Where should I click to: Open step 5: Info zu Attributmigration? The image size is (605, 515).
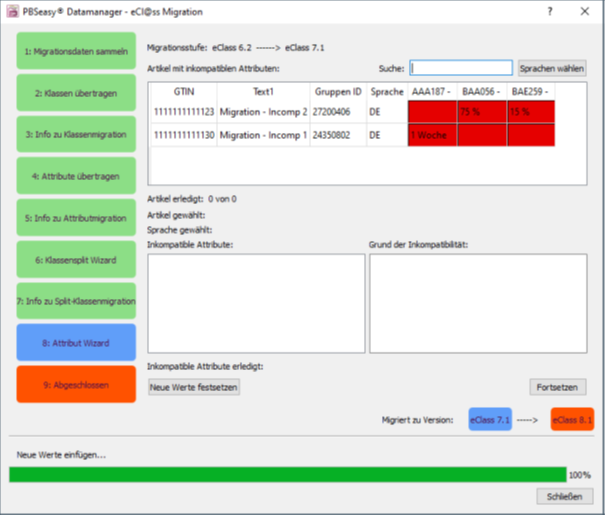point(76,218)
